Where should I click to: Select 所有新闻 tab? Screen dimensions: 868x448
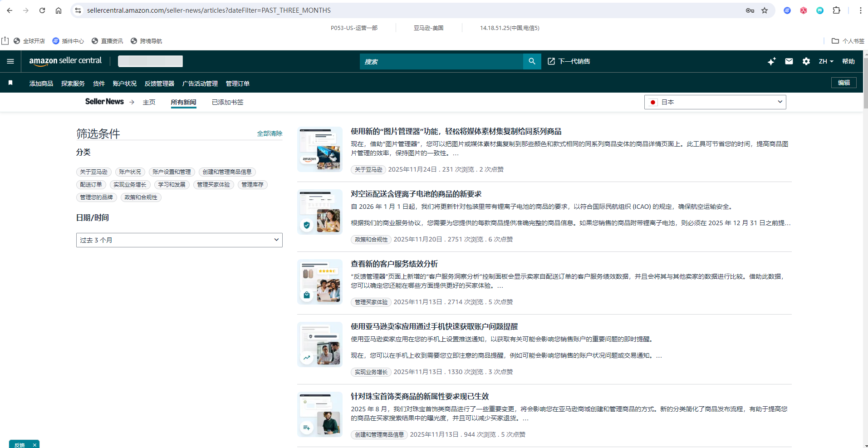click(183, 102)
